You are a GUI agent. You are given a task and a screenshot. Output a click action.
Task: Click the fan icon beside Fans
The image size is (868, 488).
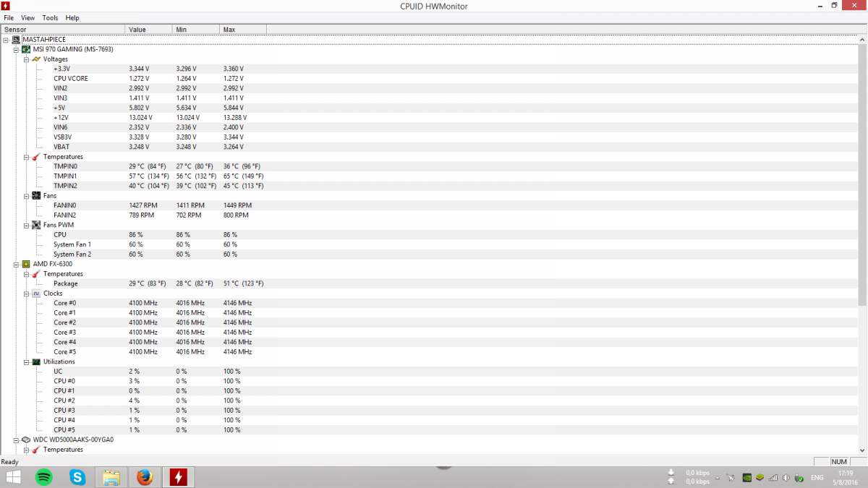[36, 195]
